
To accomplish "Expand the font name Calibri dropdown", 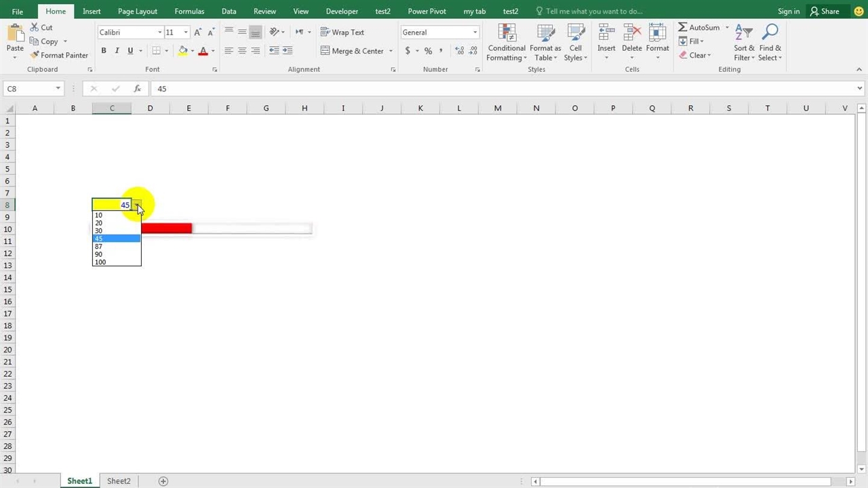I will (160, 33).
